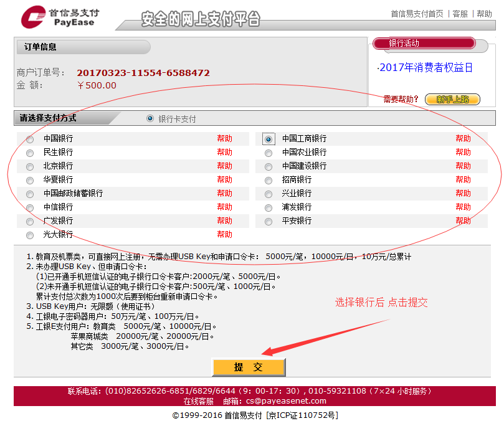Open 帮助 for the 中信银行 row
Image resolution: width=504 pixels, height=426 pixels.
(224, 207)
